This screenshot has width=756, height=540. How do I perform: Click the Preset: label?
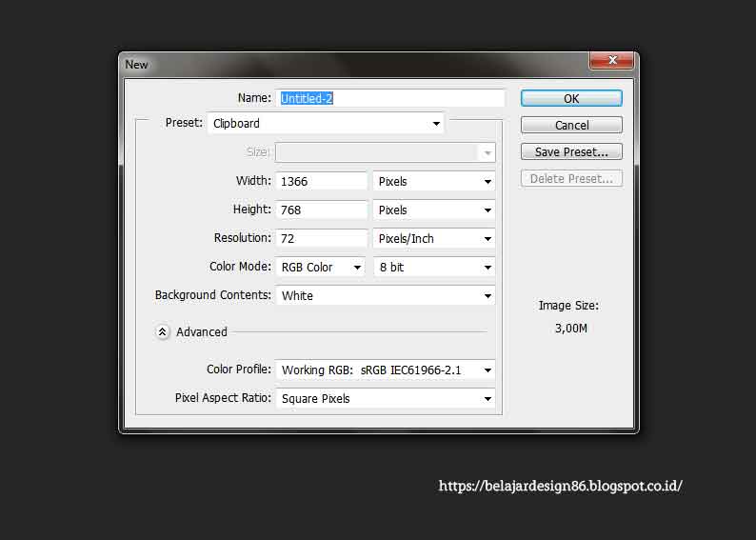tap(184, 123)
